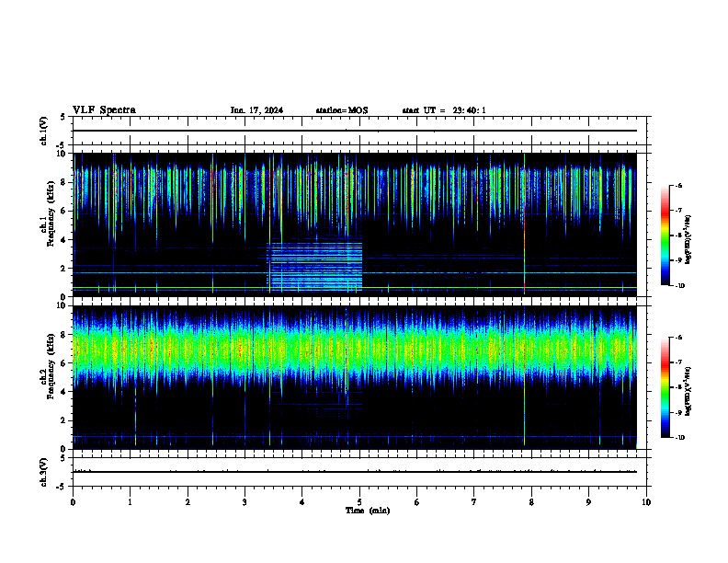This screenshot has height=563, width=728.
Task: Click time axis tick label "4"
Action: pyautogui.click(x=302, y=502)
